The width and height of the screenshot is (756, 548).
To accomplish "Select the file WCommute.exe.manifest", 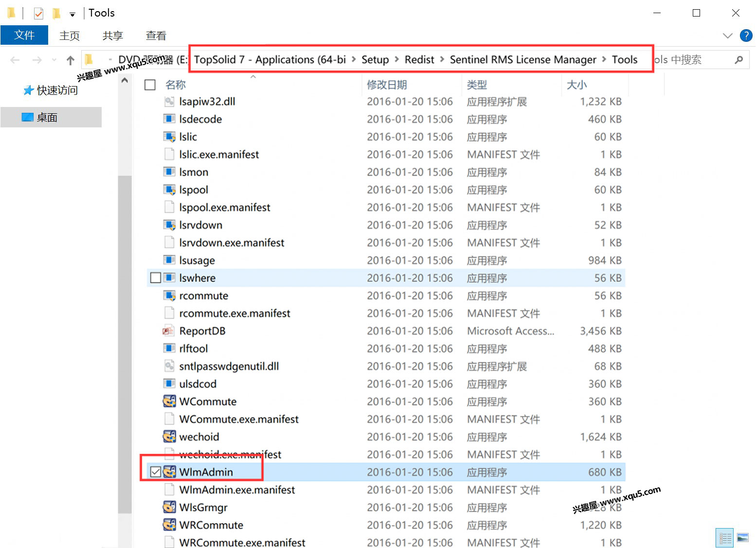I will coord(239,419).
